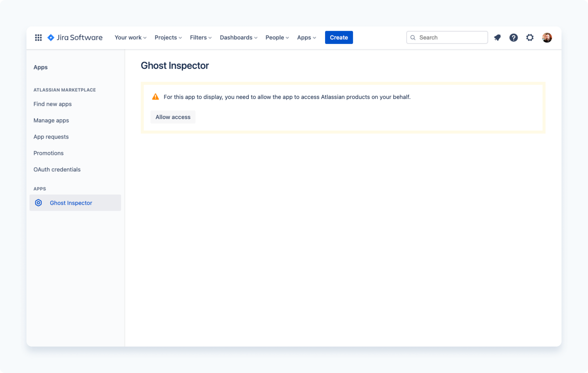
Task: Expand the Your work dropdown
Action: tap(130, 38)
